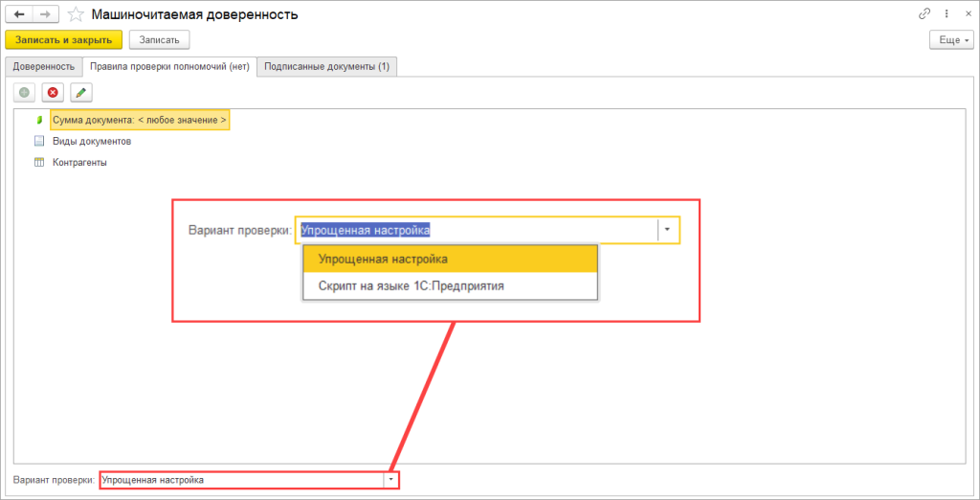Select Сумма документа: < любое значение > row
Viewport: 980px width, 500px height.
pos(140,119)
